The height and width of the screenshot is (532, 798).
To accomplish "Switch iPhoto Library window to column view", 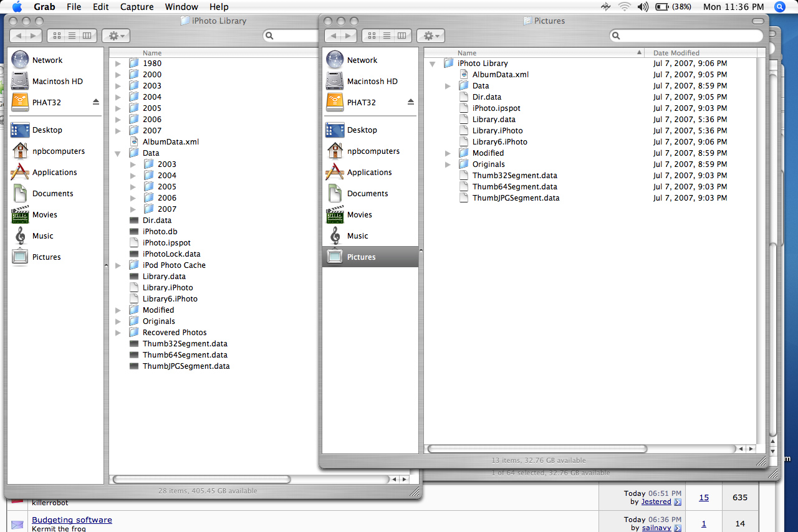I will [87, 36].
